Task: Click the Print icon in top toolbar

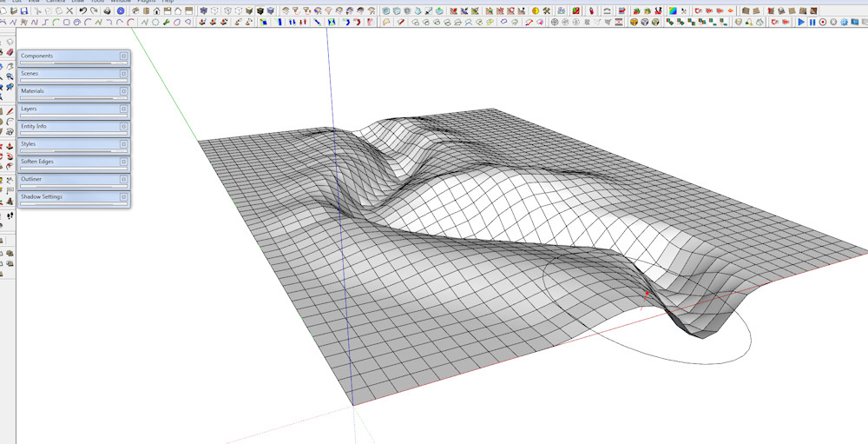Action: coord(108,10)
